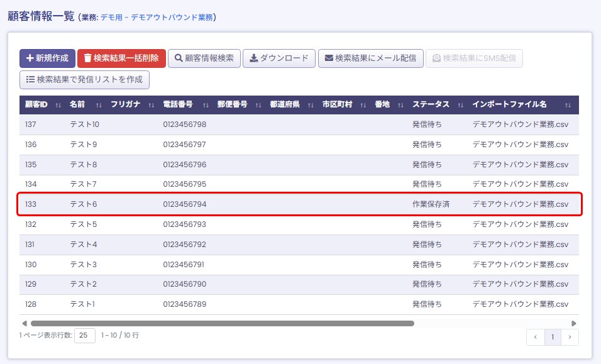Go to next page chevron
This screenshot has width=601, height=364.
coord(570,338)
